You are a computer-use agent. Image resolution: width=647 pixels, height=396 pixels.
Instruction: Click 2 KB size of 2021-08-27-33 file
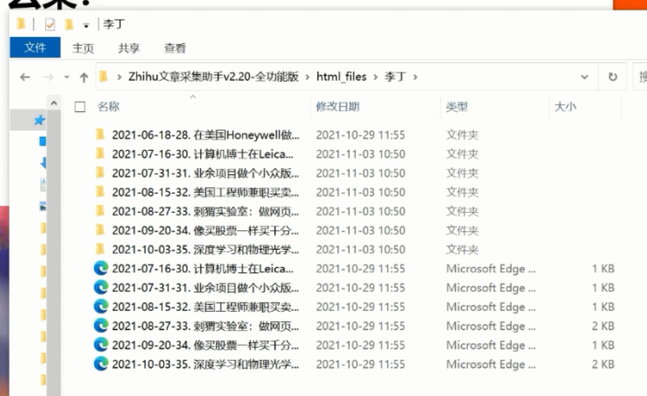pyautogui.click(x=603, y=326)
